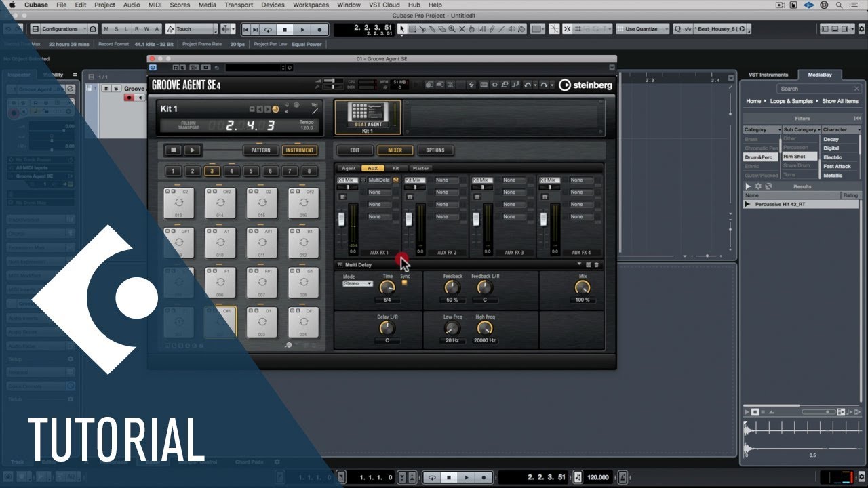
Task: Mute the AUX FX 1 channel
Action: (x=342, y=197)
